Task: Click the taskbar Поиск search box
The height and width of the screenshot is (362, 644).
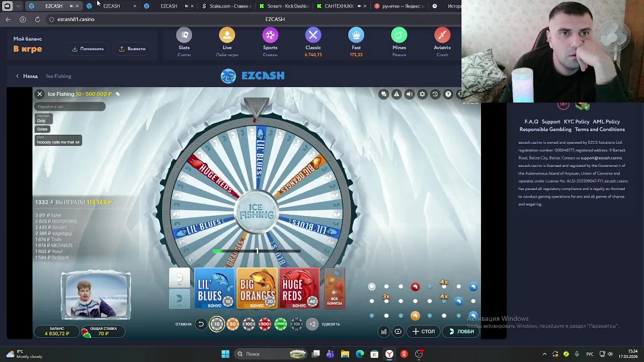Action: (x=269, y=354)
